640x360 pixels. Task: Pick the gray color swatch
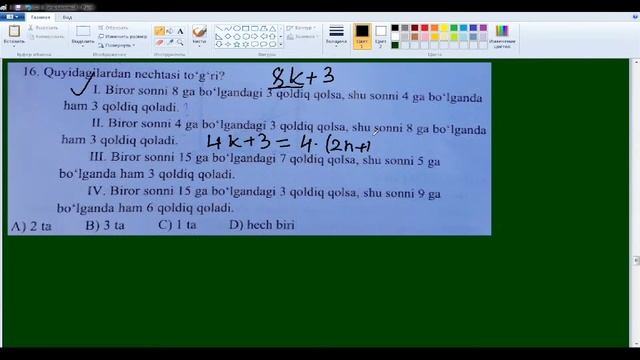pos(404,28)
